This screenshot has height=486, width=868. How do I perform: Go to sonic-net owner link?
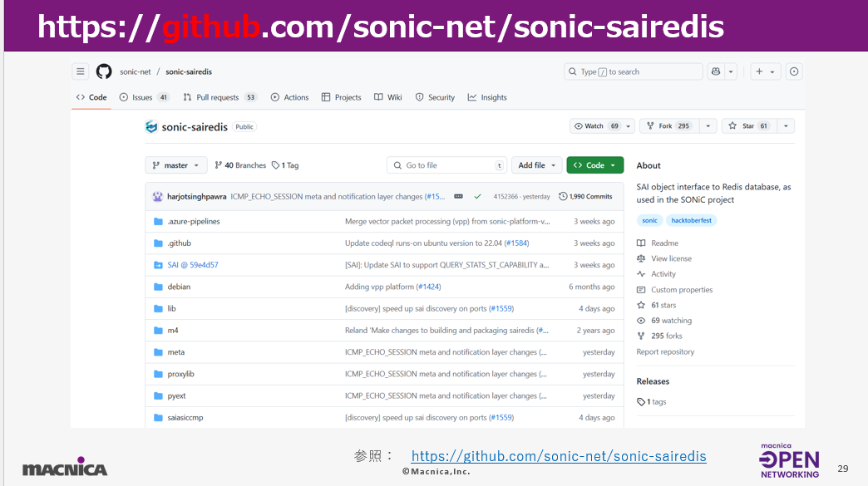click(x=135, y=72)
